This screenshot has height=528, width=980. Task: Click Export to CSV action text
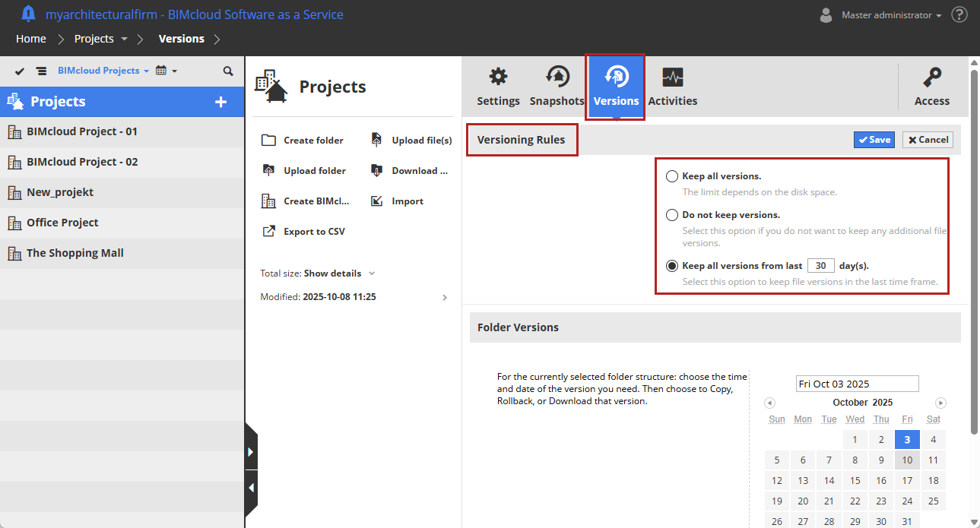point(314,232)
